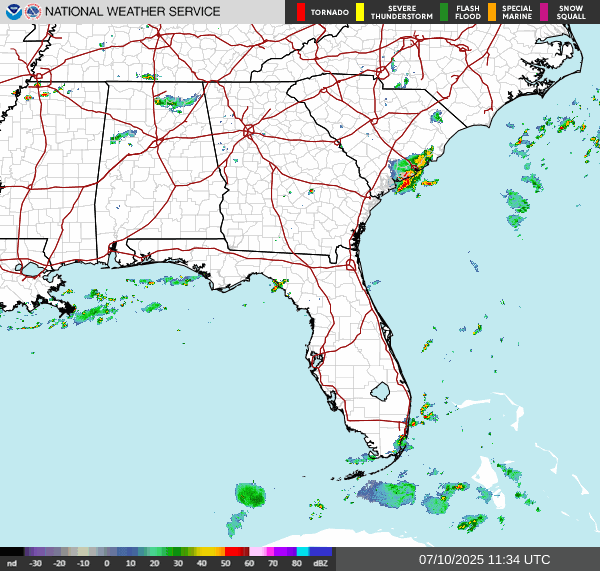Click the orange Special Marine legend swatch
This screenshot has width=600, height=571.
[492, 12]
